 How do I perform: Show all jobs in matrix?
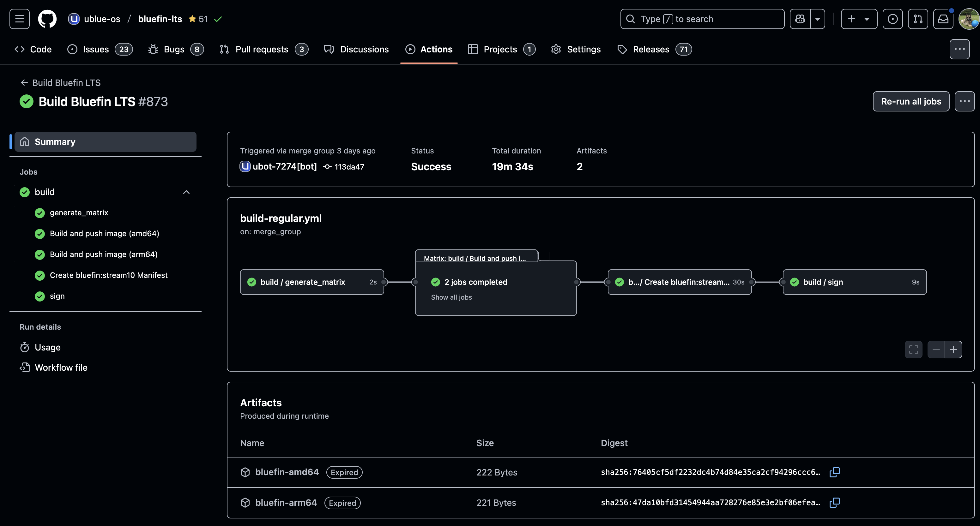[451, 297]
